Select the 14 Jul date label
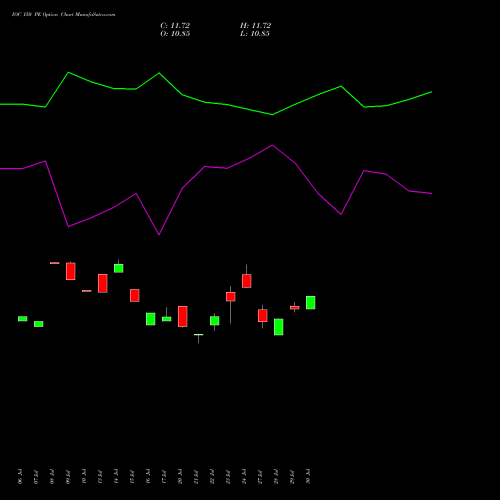The height and width of the screenshot is (500, 500). coord(116,476)
